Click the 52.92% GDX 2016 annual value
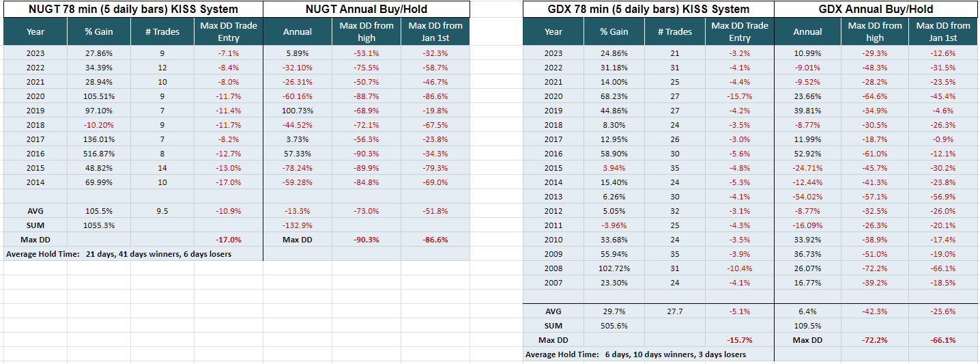980x364 pixels. (807, 154)
